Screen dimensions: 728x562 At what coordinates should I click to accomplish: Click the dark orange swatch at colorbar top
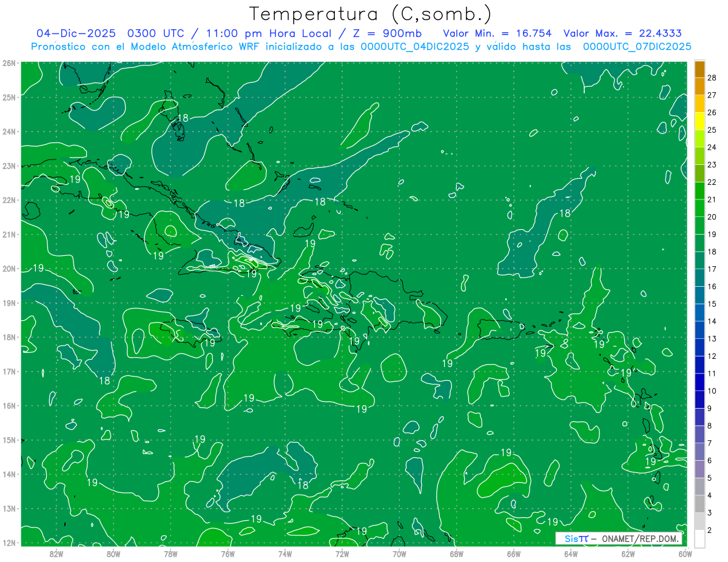pos(699,69)
